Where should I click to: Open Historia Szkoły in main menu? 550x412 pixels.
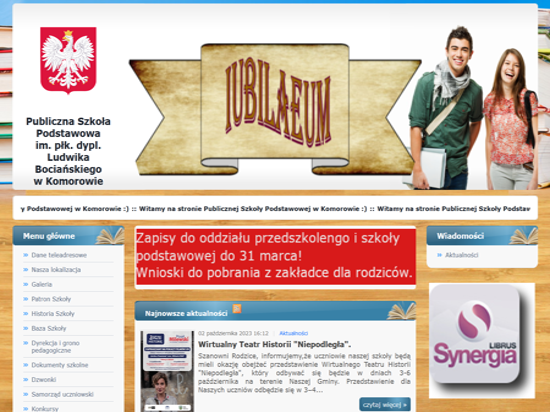pos(53,314)
